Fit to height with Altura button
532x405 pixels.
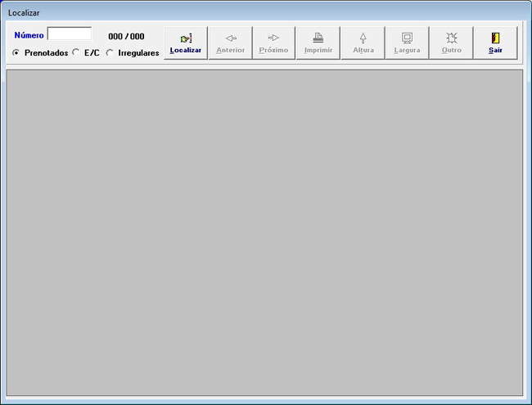point(363,43)
